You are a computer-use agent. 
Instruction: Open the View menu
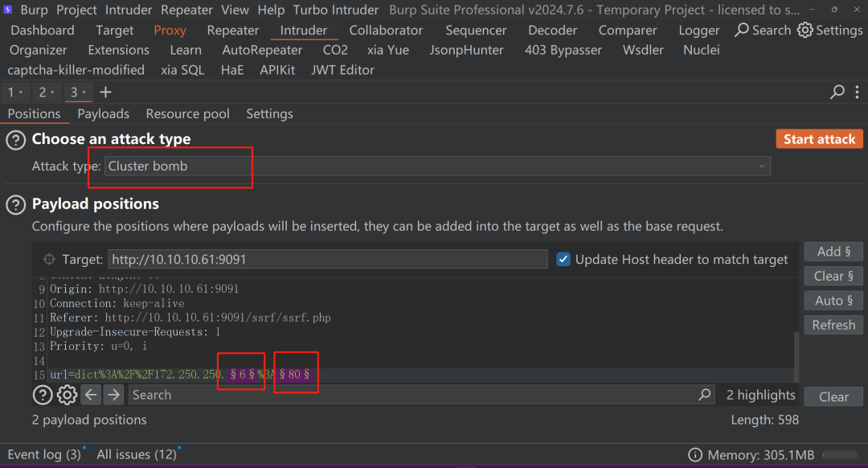pyautogui.click(x=235, y=10)
